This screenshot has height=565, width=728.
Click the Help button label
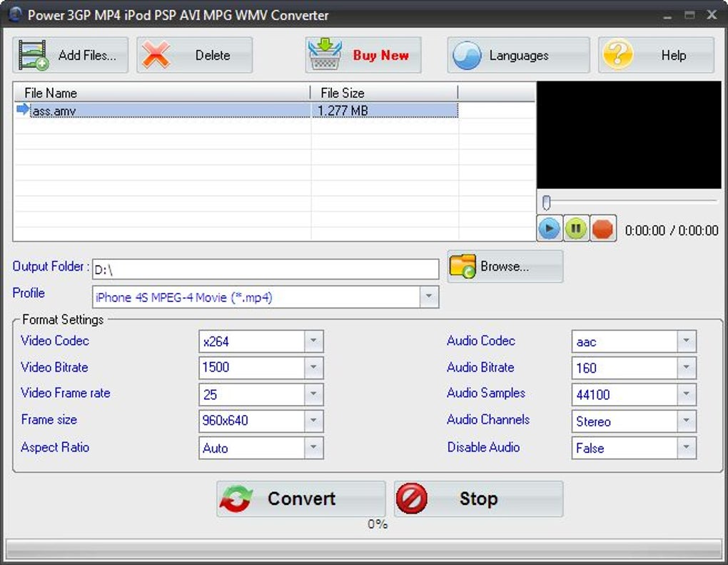674,55
